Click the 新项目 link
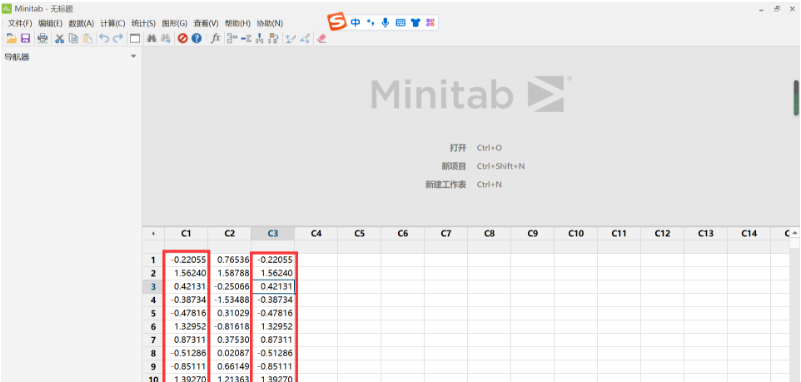Viewport: 801px width, 382px height. [x=454, y=166]
